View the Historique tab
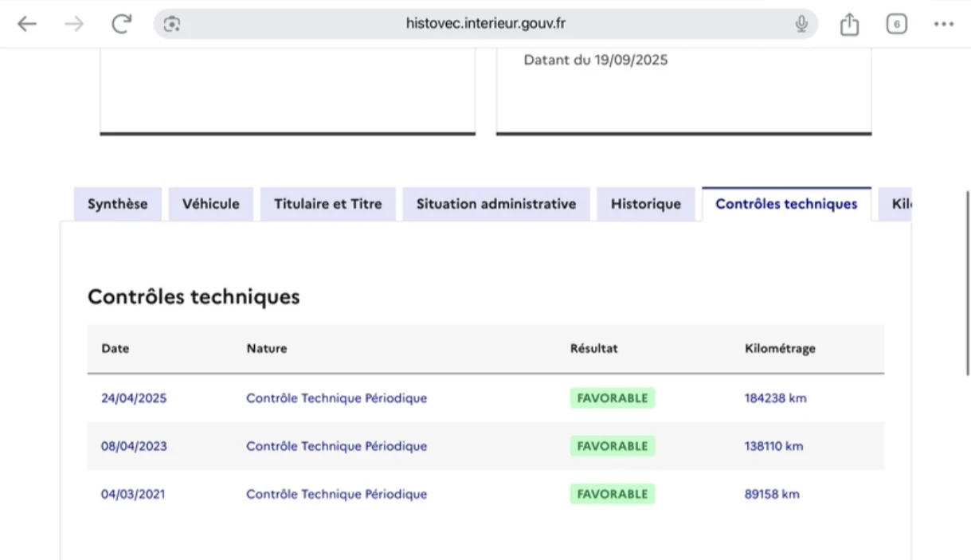Image resolution: width=971 pixels, height=560 pixels. [645, 204]
